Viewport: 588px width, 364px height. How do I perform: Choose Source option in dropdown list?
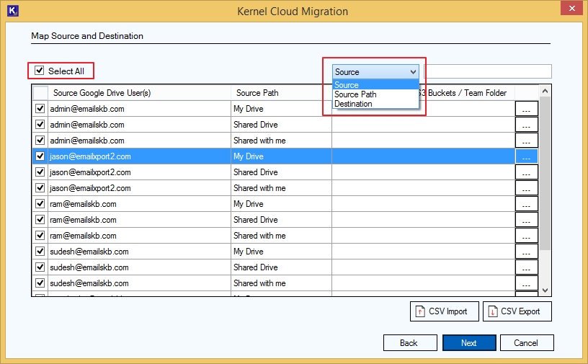coord(375,85)
